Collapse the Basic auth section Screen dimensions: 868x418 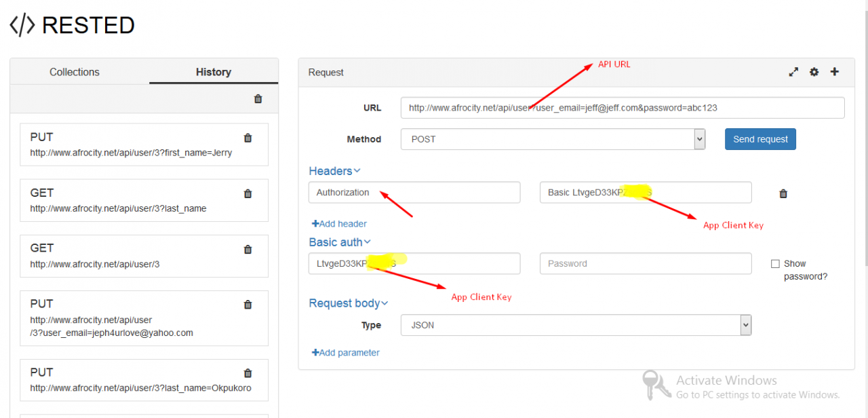tap(340, 242)
